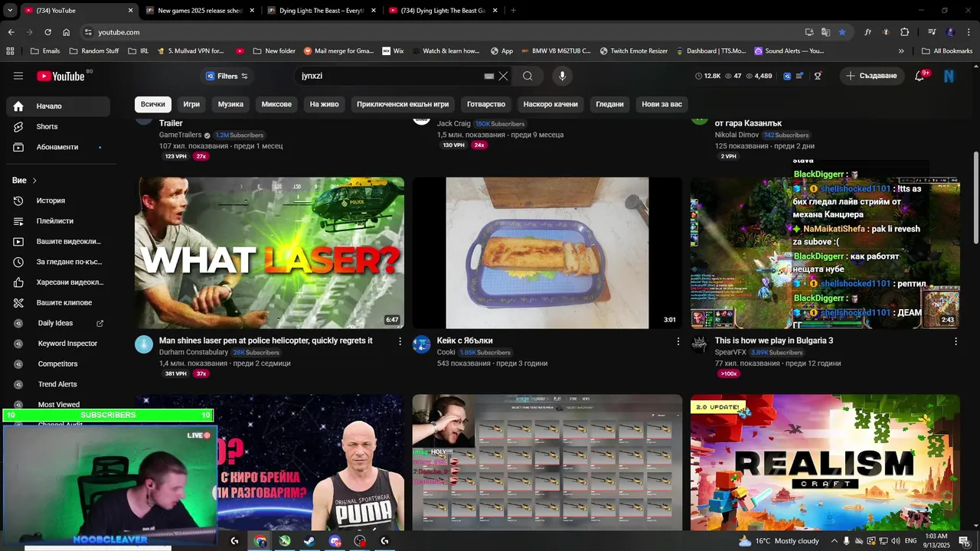This screenshot has height=551, width=980.
Task: Open Daily Ideas in sidebar
Action: [x=58, y=323]
